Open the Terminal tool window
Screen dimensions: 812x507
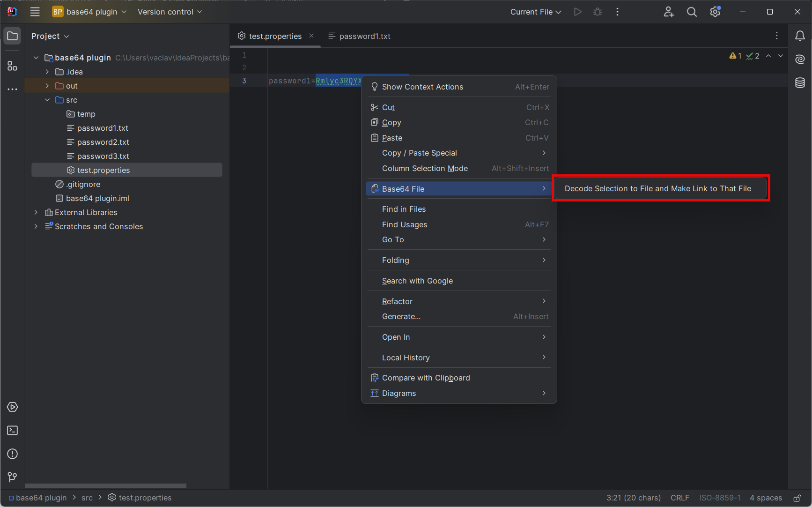[12, 430]
